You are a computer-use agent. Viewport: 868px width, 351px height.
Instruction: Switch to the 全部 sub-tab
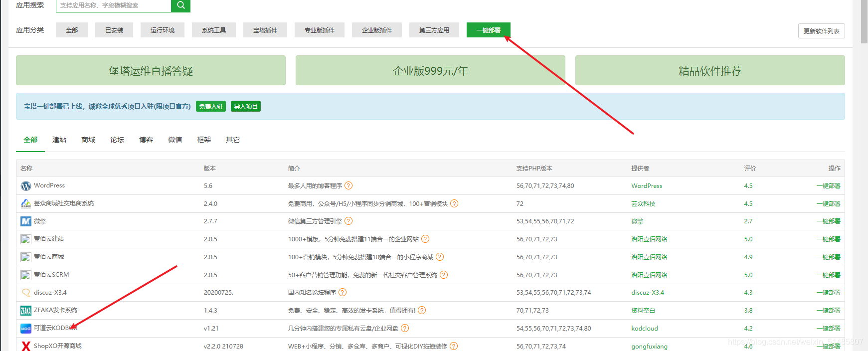tap(30, 140)
